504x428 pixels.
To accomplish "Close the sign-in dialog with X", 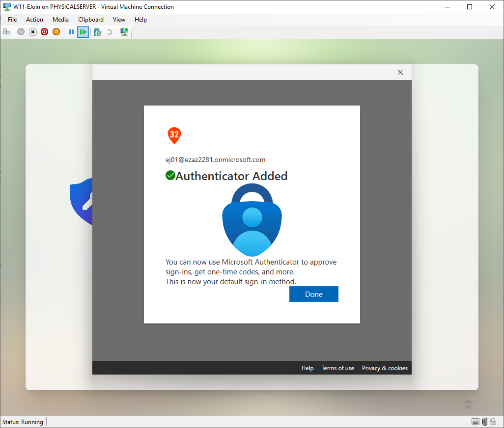I will [400, 72].
